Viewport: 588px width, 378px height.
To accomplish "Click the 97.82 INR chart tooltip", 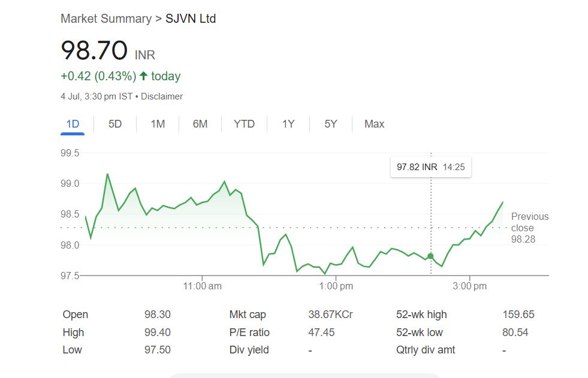I will 430,167.
